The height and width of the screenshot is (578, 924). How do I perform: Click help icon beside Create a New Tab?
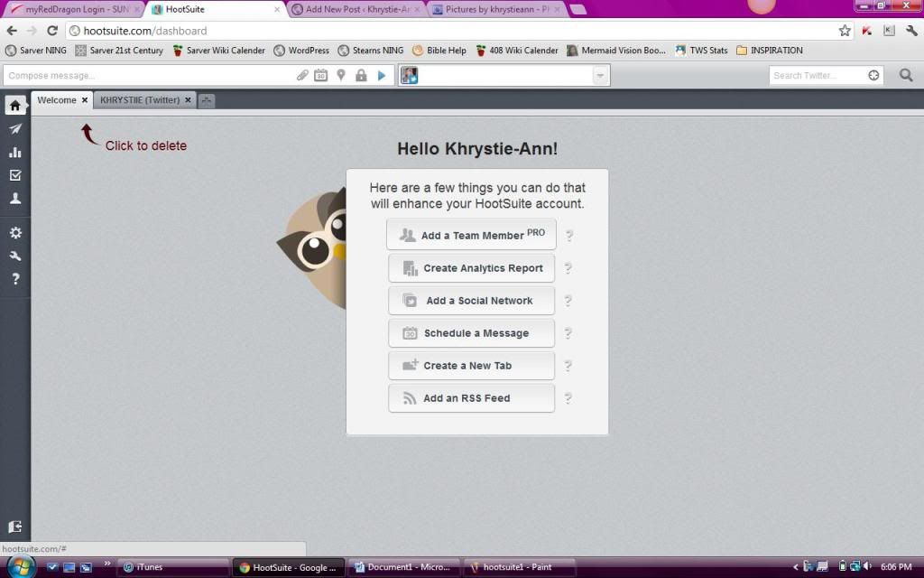coord(568,366)
